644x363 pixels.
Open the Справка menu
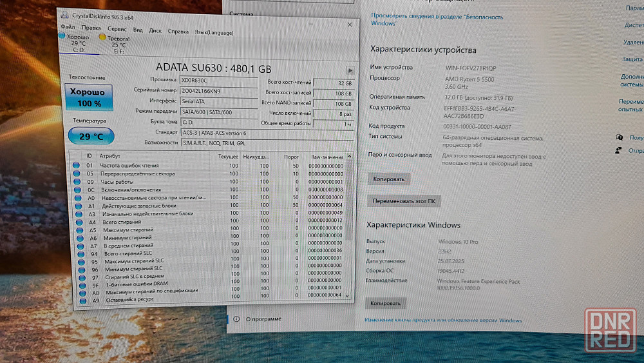pos(178,31)
